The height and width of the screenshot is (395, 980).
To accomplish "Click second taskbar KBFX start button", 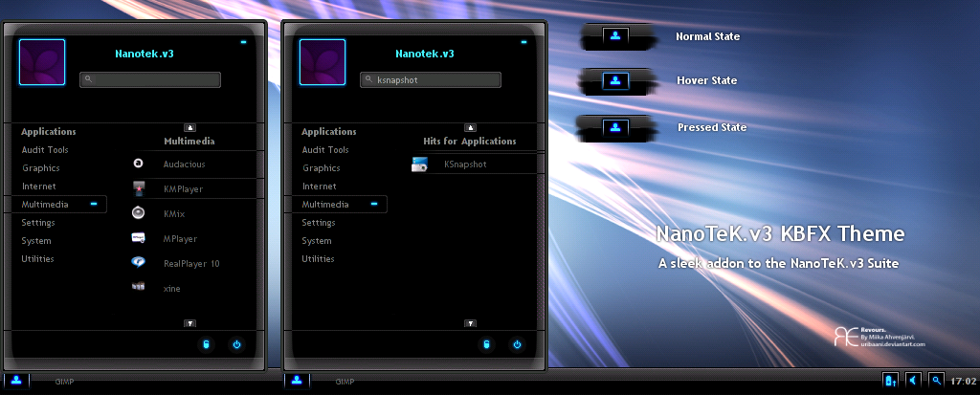I will (297, 381).
